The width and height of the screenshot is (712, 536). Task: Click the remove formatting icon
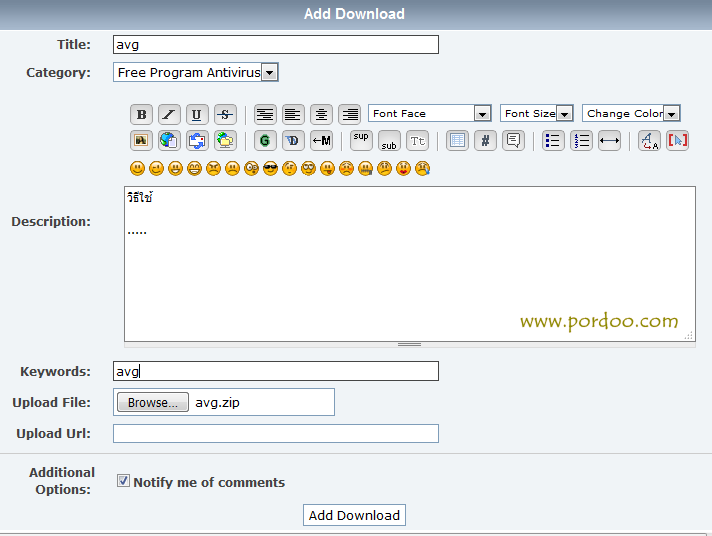649,140
